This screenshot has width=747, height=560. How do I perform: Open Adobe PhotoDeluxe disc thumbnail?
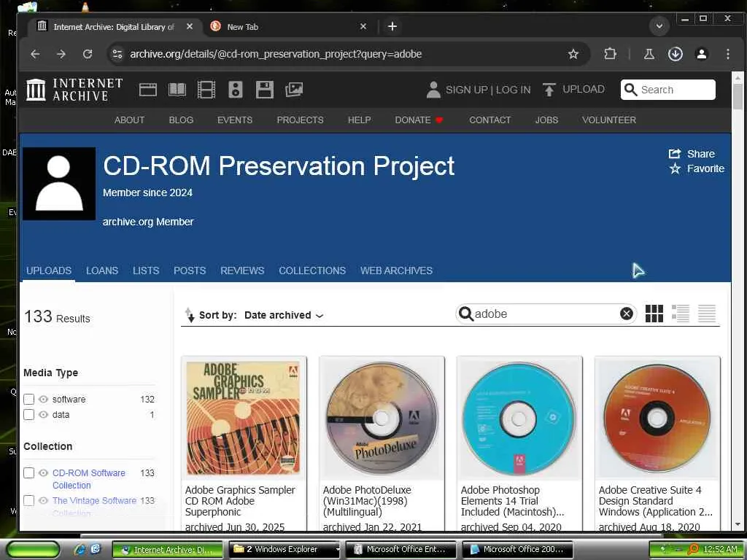[382, 418]
